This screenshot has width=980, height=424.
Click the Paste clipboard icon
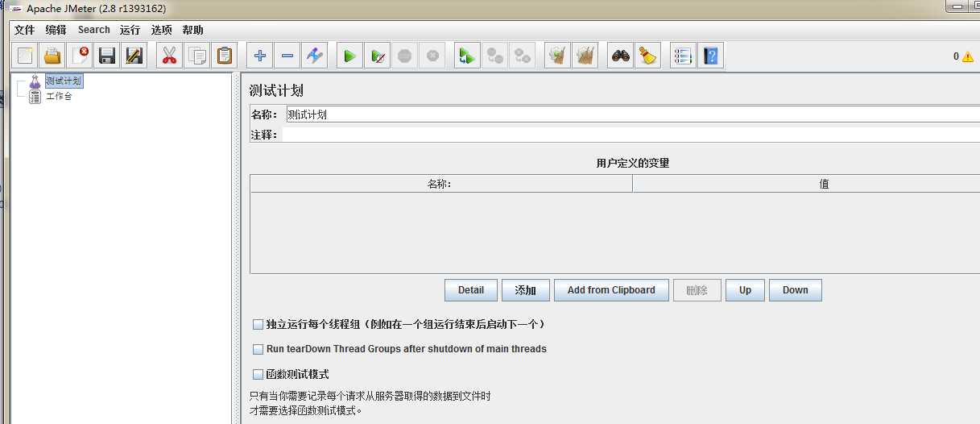point(224,56)
